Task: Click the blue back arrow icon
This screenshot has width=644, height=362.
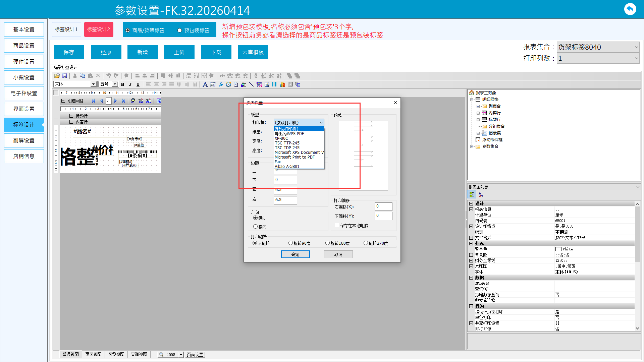Action: [x=630, y=9]
